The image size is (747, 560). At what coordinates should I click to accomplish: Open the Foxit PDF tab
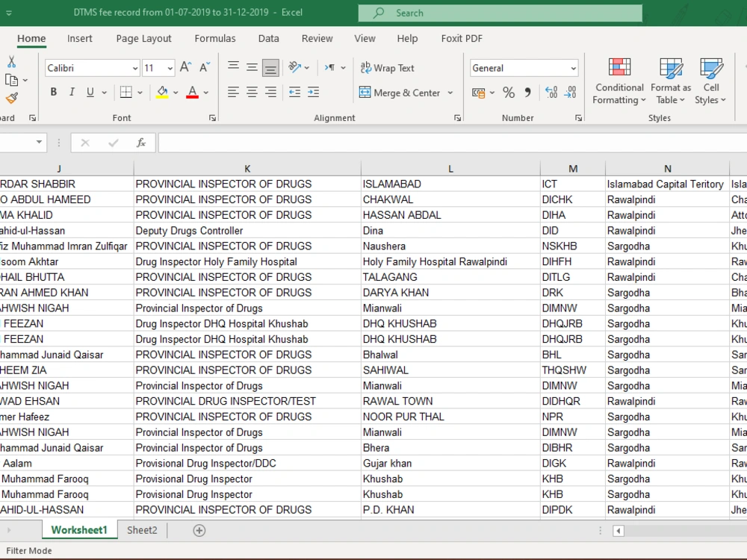(462, 39)
